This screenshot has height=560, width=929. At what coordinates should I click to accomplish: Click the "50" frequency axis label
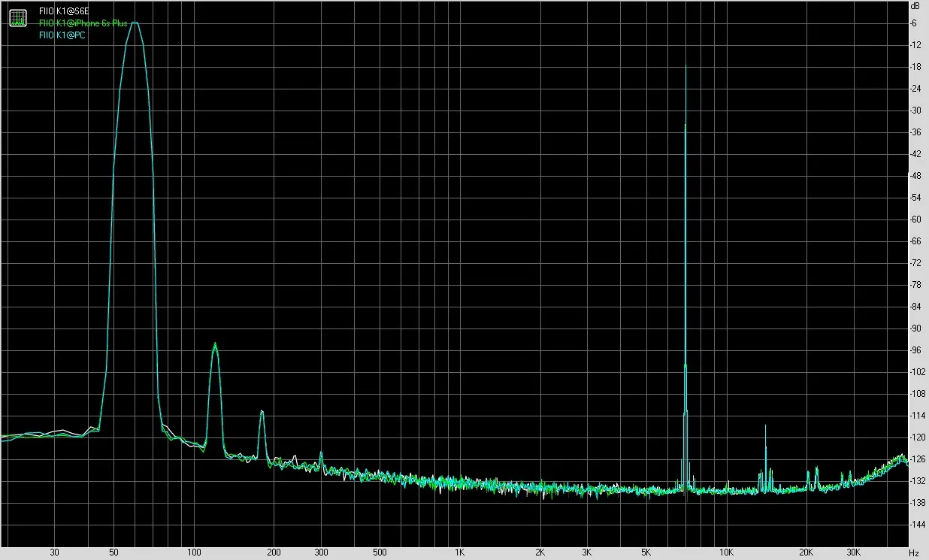113,552
